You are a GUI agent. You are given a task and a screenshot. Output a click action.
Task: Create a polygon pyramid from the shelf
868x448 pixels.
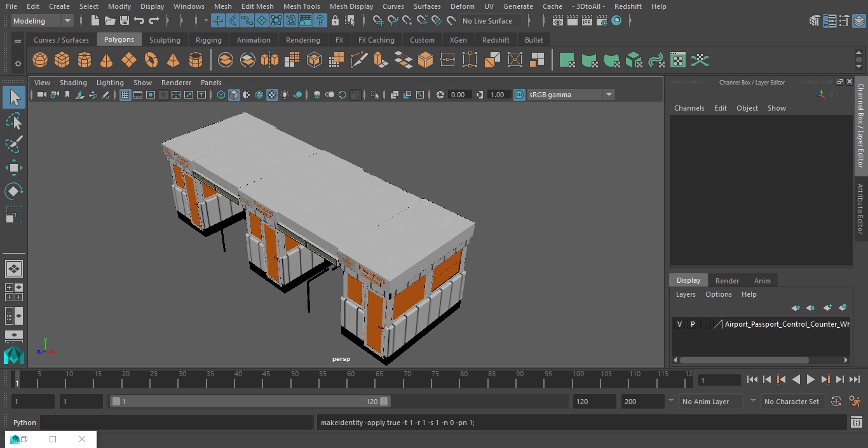pos(173,60)
